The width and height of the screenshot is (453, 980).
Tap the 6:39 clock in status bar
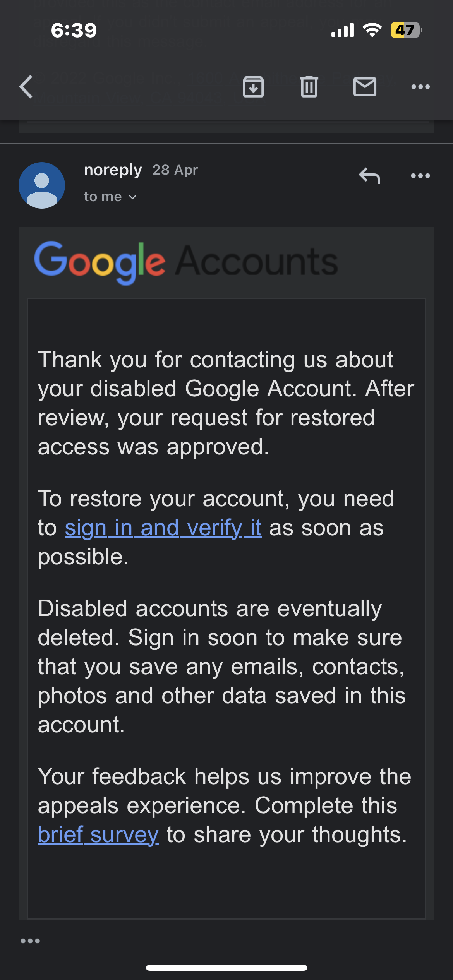pyautogui.click(x=74, y=30)
